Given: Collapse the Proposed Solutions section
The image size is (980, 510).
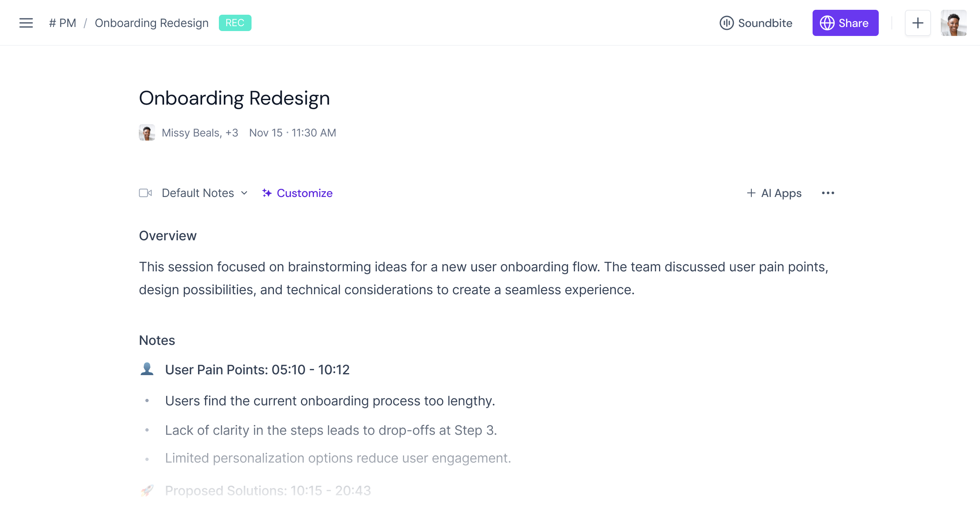Looking at the screenshot, I should pyautogui.click(x=267, y=490).
